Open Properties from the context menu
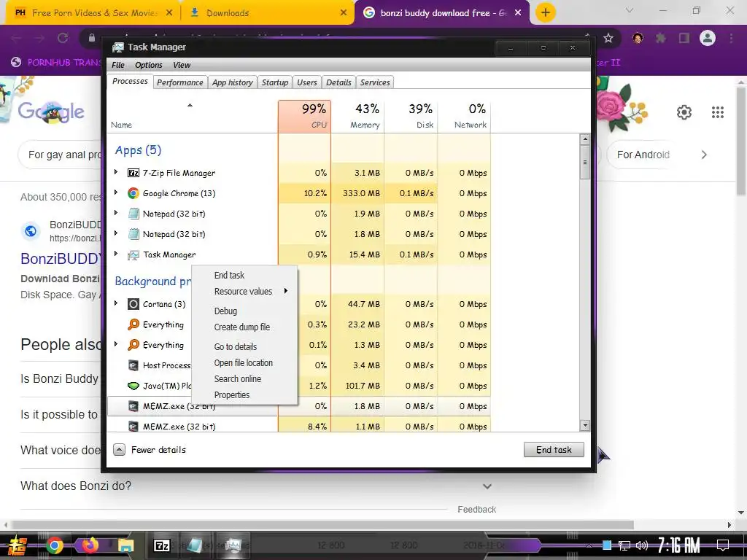Image resolution: width=747 pixels, height=560 pixels. (245, 394)
